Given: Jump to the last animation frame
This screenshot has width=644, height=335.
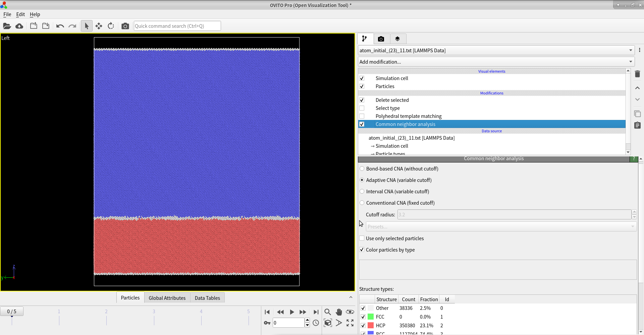Looking at the screenshot, I should pyautogui.click(x=316, y=312).
